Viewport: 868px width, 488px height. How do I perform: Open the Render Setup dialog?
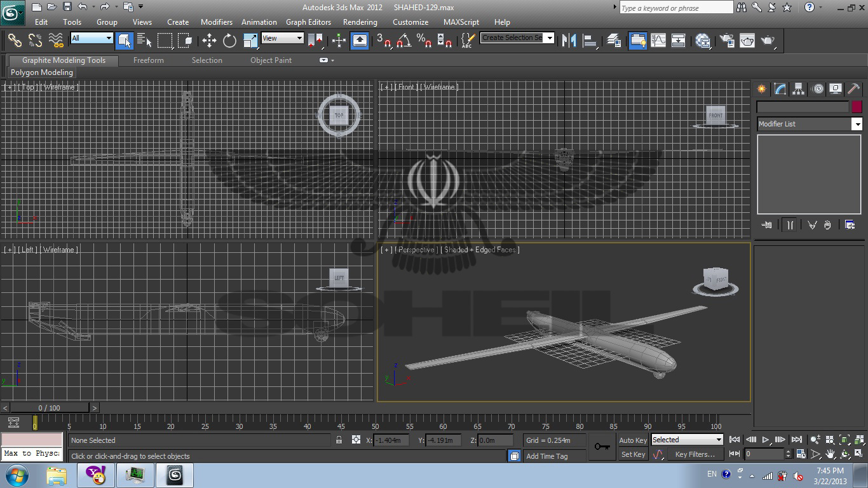point(727,41)
